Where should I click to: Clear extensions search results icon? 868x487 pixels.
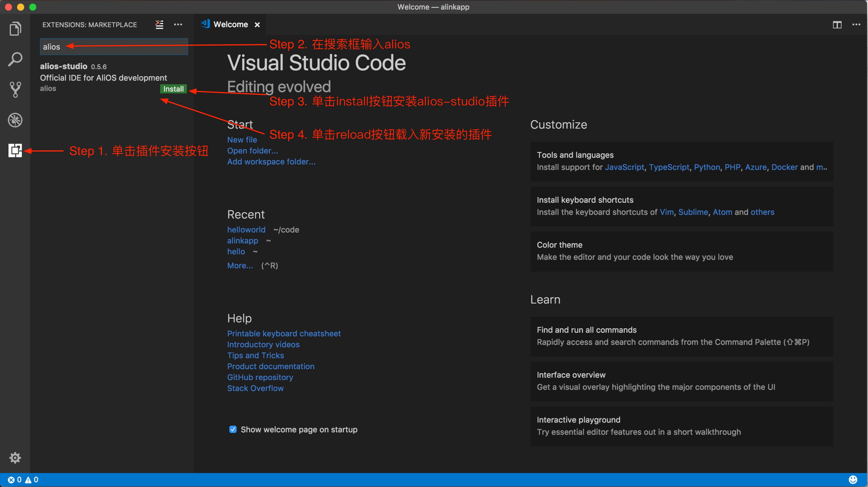[159, 25]
